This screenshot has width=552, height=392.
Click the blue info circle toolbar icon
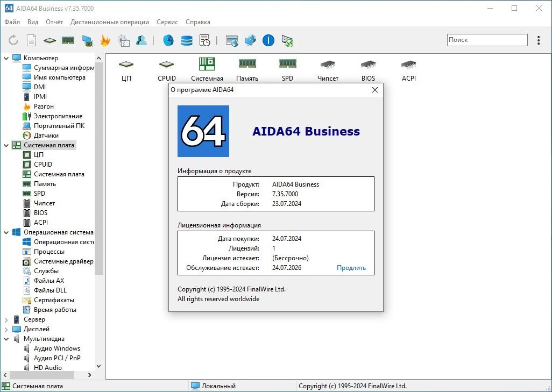coord(268,40)
